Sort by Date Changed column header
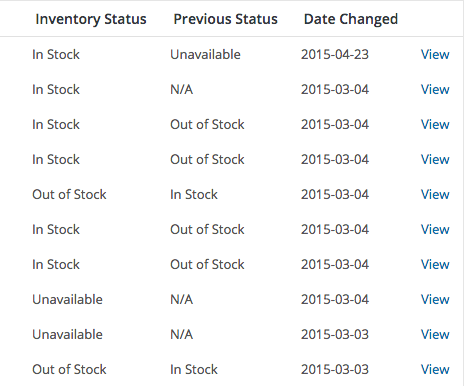This screenshot has width=464, height=386. (351, 19)
